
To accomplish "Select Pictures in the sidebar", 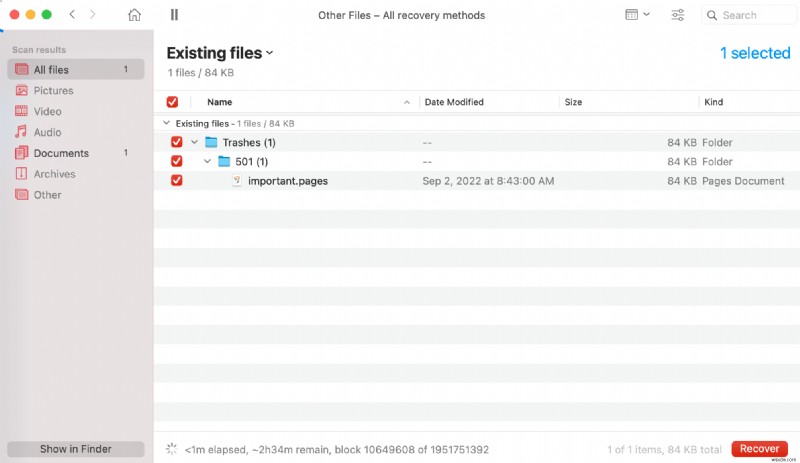I will coord(53,90).
